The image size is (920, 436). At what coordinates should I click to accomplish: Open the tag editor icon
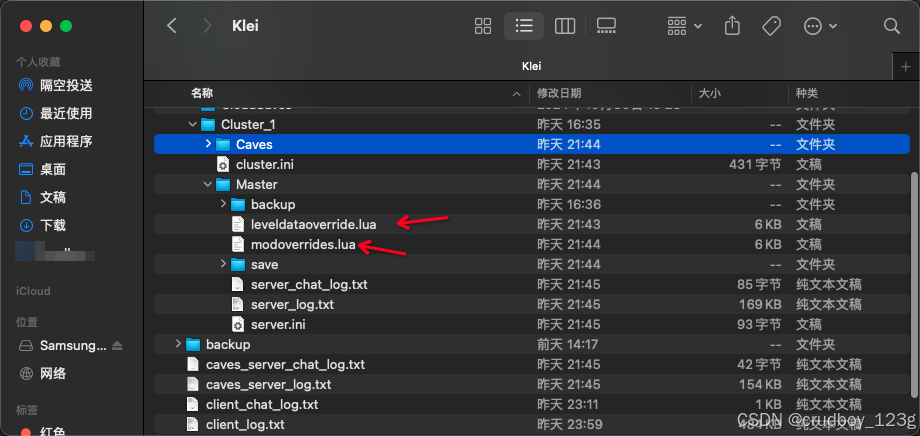[x=771, y=25]
